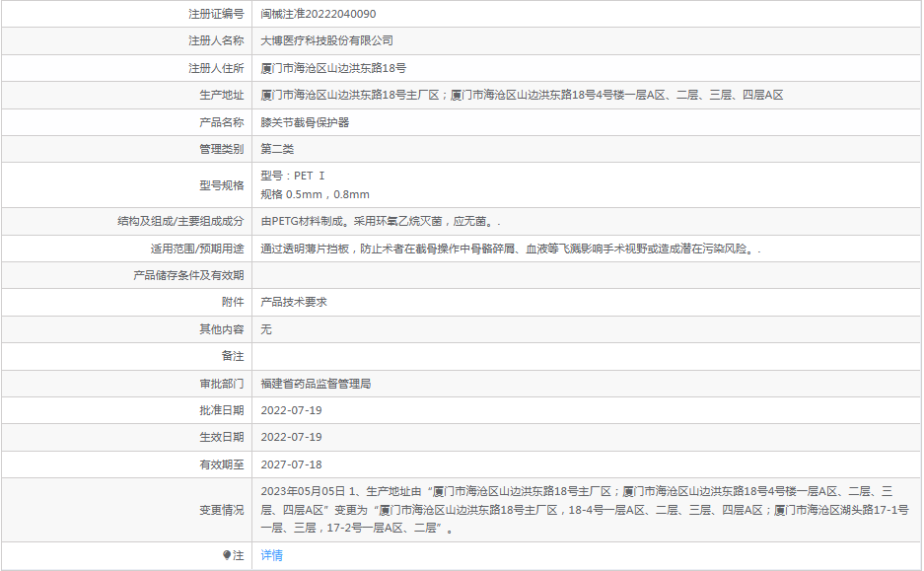924x571 pixels.
Task: Click the 注册证编号 row label
Action: (215, 14)
